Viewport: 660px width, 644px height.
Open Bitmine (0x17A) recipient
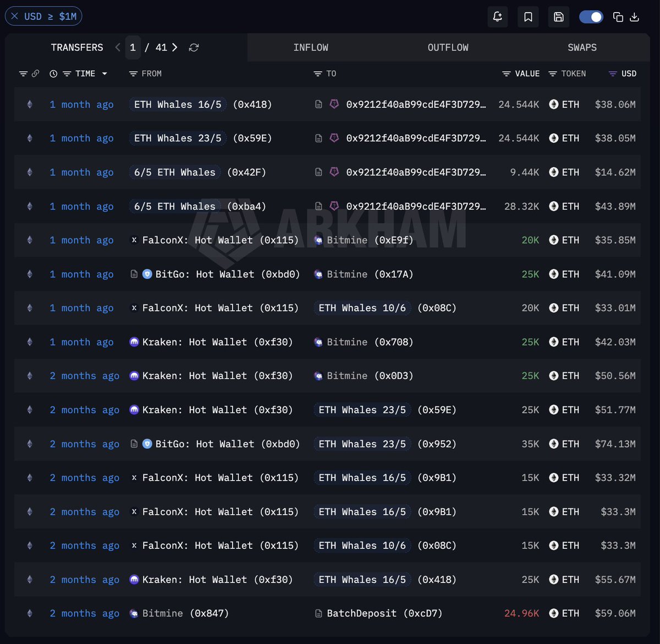pyautogui.click(x=370, y=274)
